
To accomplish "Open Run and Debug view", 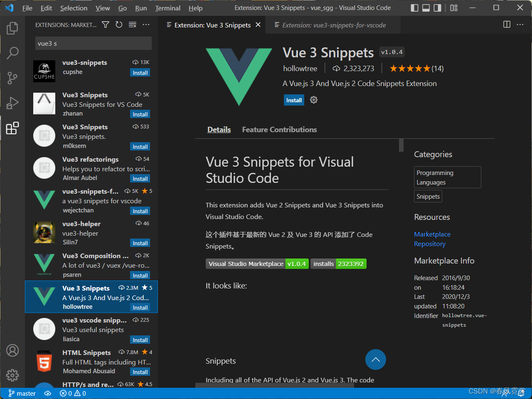I will [12, 103].
